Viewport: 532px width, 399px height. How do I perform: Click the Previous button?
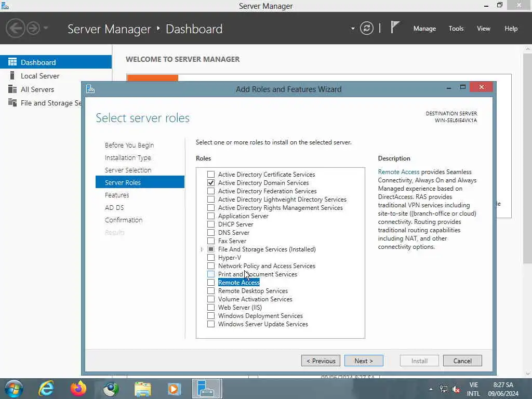click(x=321, y=361)
